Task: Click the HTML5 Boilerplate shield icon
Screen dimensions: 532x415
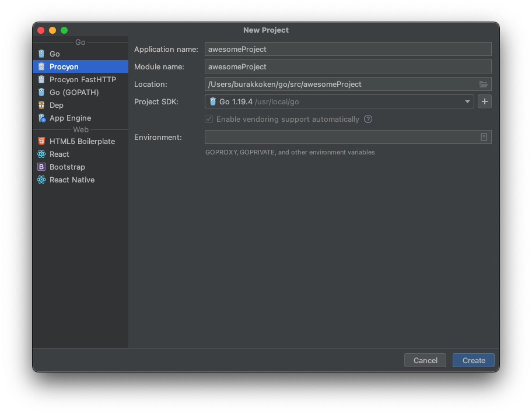Action: point(41,141)
